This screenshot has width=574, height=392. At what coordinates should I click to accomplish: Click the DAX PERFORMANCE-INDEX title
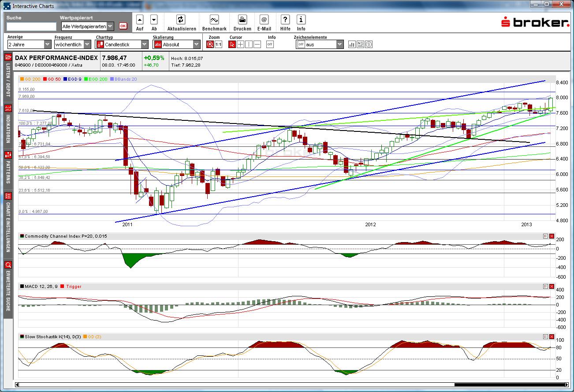(x=56, y=58)
